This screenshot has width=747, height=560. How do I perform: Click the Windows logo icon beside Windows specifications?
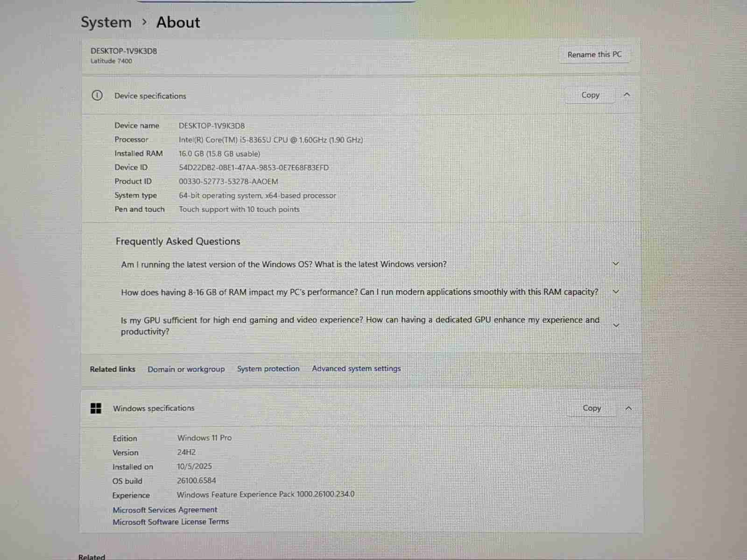coord(96,408)
